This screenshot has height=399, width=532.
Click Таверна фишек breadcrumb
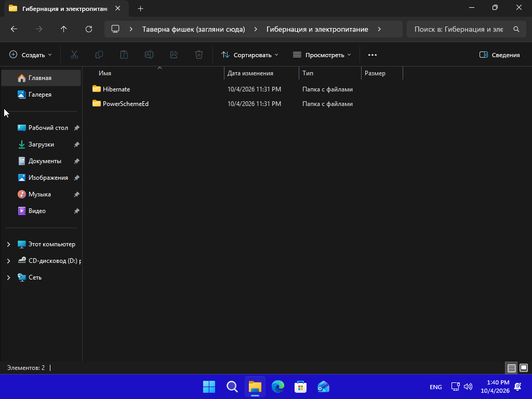[x=193, y=29]
